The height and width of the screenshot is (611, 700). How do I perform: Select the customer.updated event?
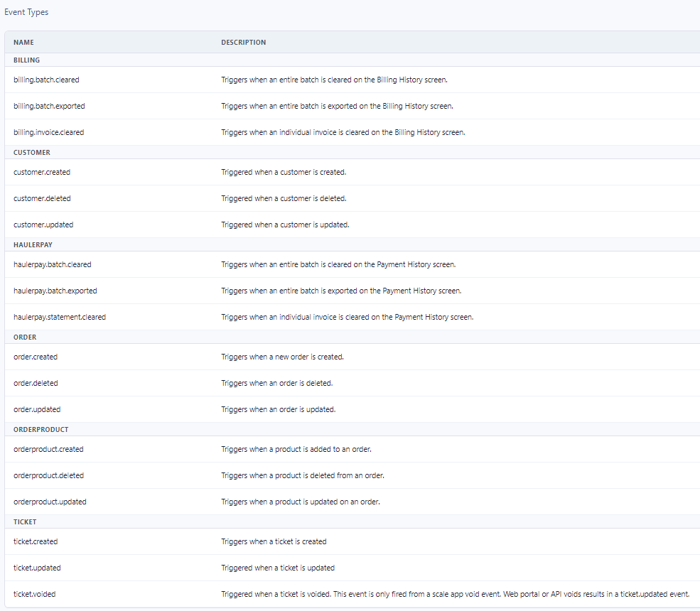coord(43,225)
